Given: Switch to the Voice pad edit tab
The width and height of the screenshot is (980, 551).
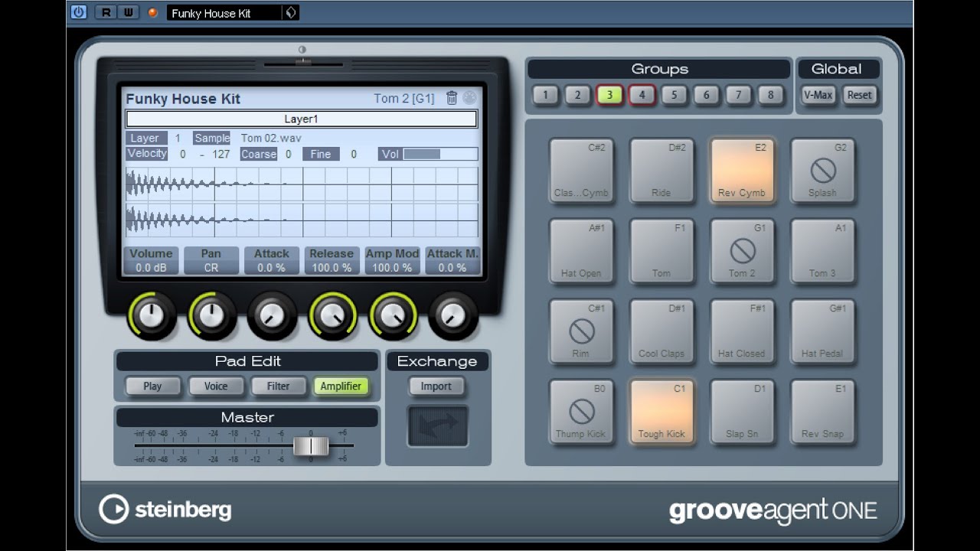Looking at the screenshot, I should 216,386.
